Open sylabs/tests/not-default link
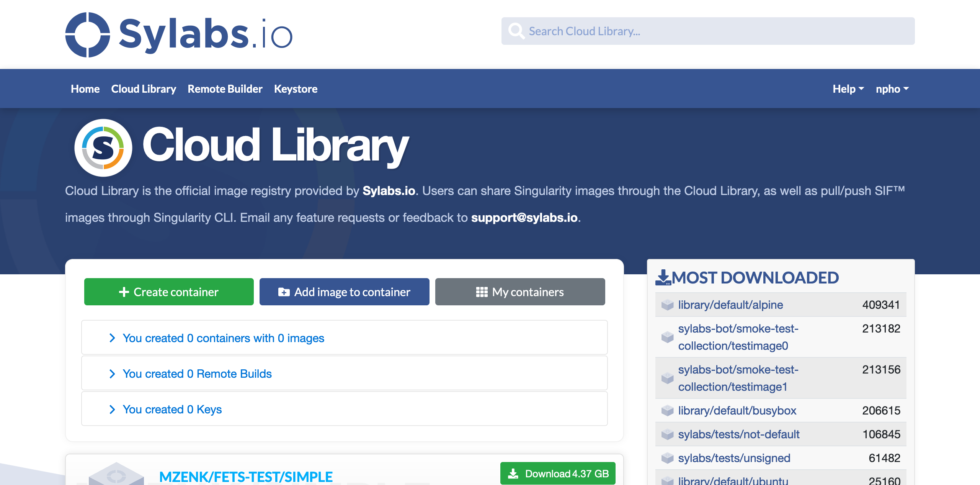 (739, 434)
